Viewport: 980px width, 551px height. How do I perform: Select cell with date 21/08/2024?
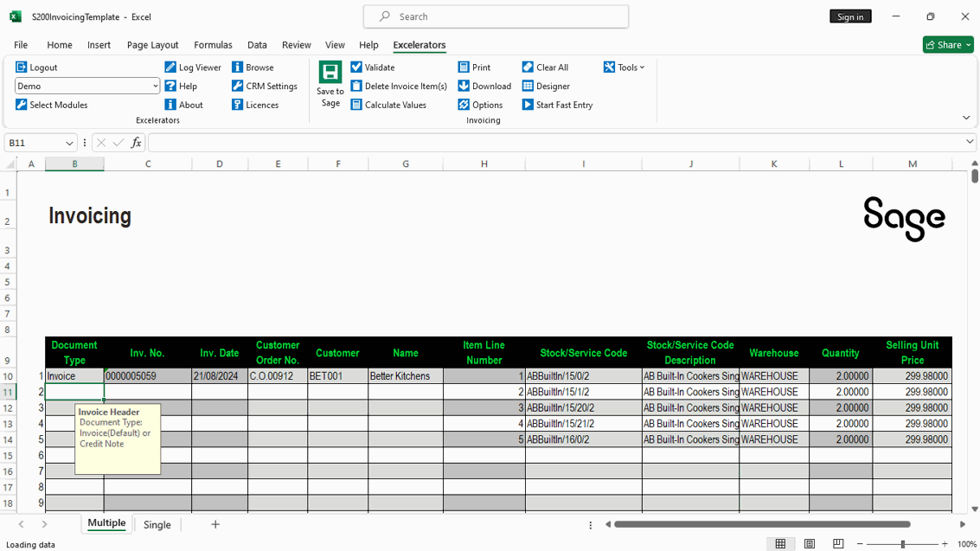tap(220, 376)
